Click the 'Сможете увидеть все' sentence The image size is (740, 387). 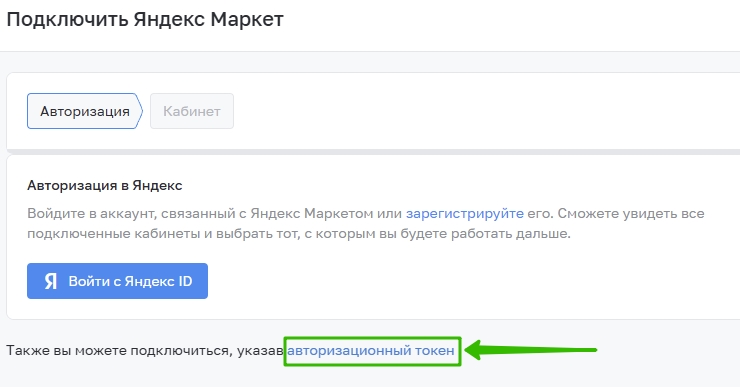[631, 213]
